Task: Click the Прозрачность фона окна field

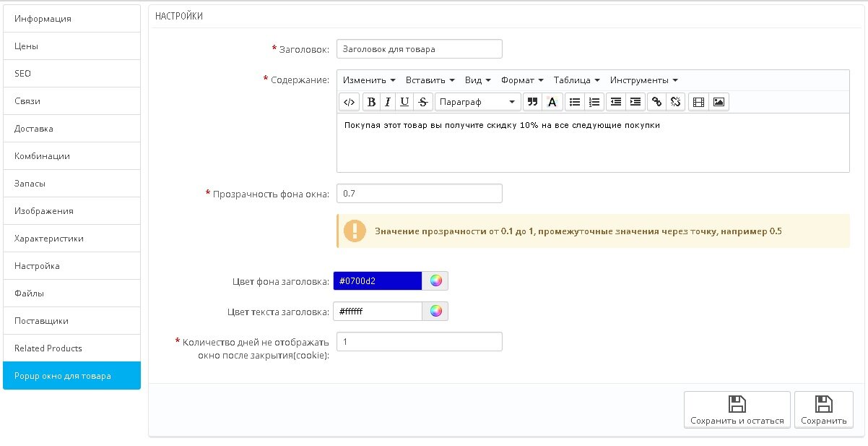Action: coord(419,194)
